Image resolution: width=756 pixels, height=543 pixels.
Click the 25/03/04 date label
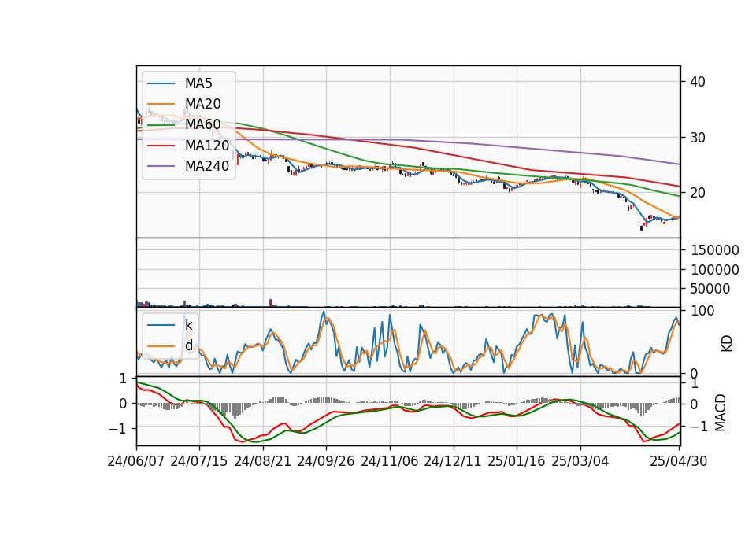(x=580, y=461)
